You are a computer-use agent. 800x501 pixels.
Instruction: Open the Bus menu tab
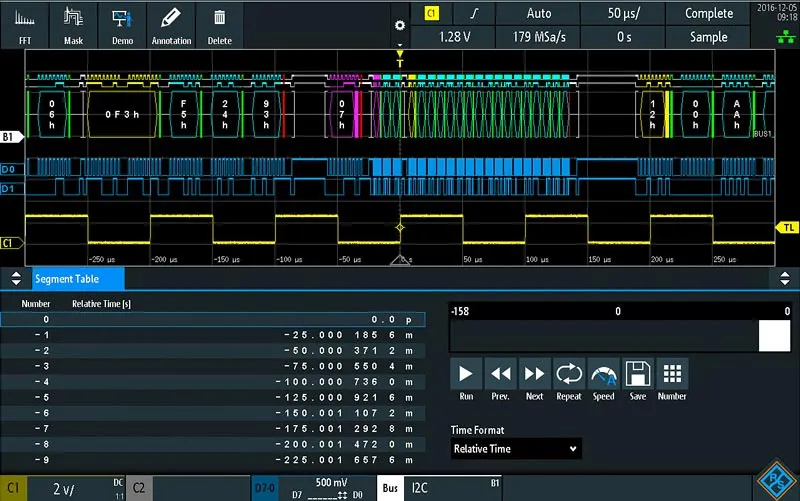(390, 488)
